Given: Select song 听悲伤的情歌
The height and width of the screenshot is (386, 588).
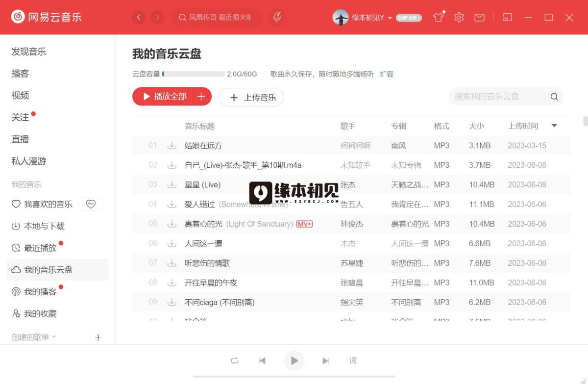Looking at the screenshot, I should [x=207, y=263].
